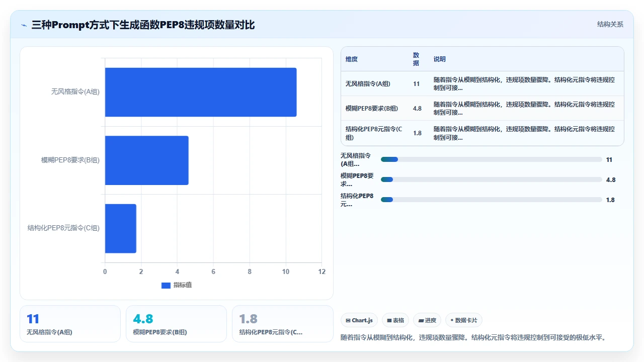Screen dimensions: 644x362
Task: Click the 无风格指令(A组) bar in chart
Action: pos(201,92)
